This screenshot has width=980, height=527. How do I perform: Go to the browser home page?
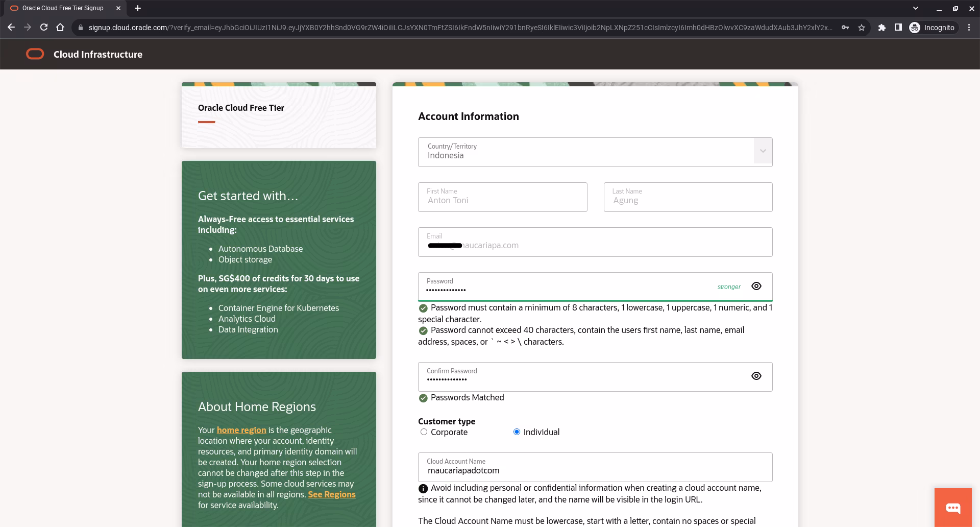(x=60, y=28)
